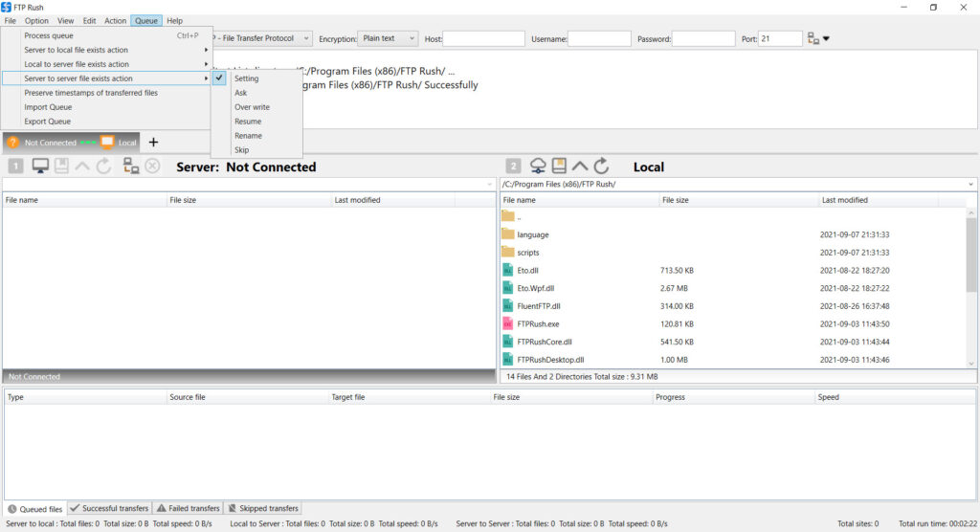The height and width of the screenshot is (532, 980).
Task: Go up a directory in Local pane
Action: 580,166
